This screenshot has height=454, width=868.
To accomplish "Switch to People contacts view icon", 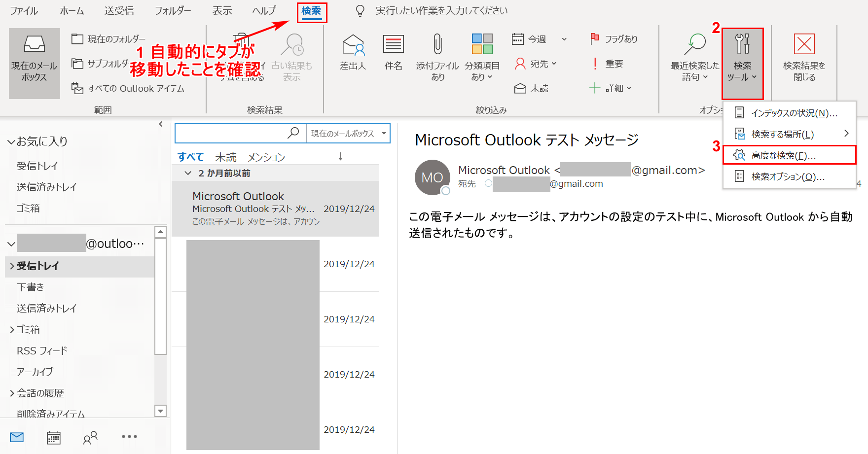I will pos(90,437).
